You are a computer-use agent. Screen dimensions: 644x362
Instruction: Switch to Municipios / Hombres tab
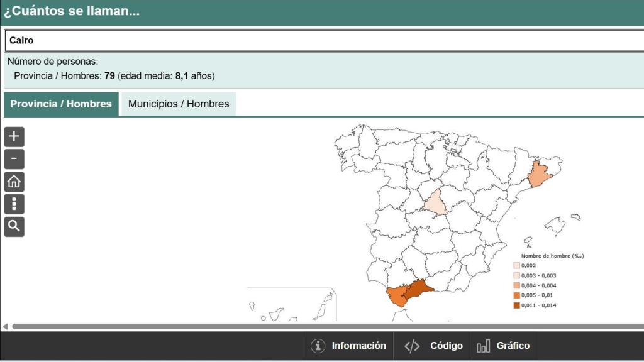pyautogui.click(x=179, y=104)
